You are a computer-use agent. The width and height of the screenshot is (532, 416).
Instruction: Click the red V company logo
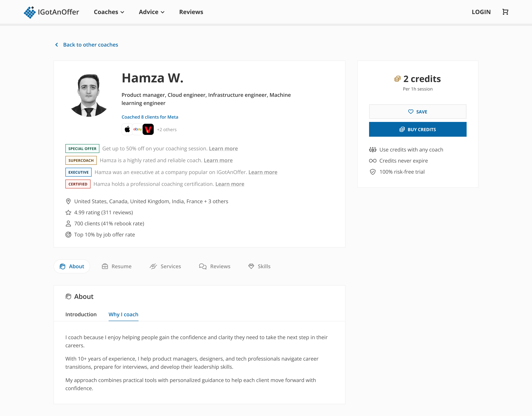click(x=148, y=129)
